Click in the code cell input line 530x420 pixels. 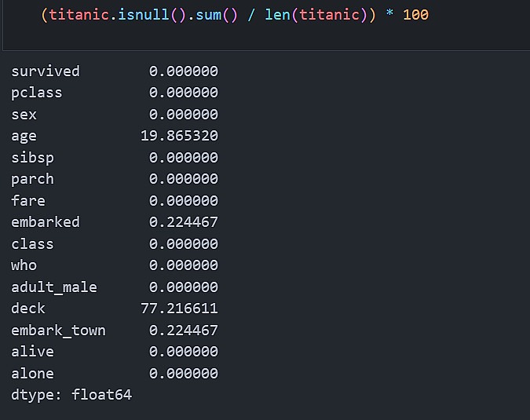(236, 15)
